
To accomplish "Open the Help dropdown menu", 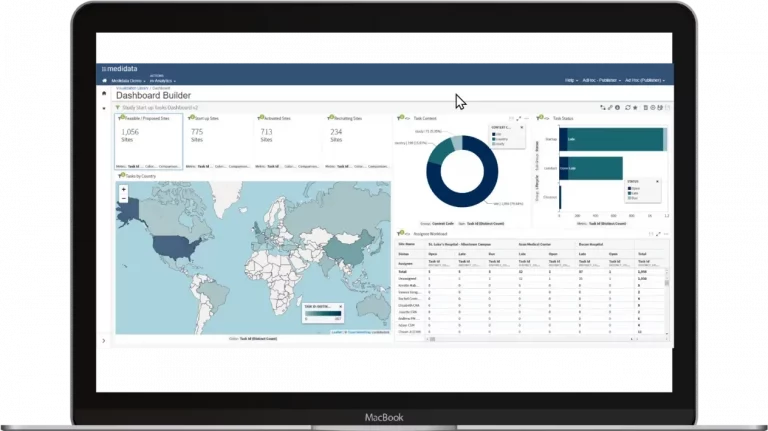I will pyautogui.click(x=571, y=80).
